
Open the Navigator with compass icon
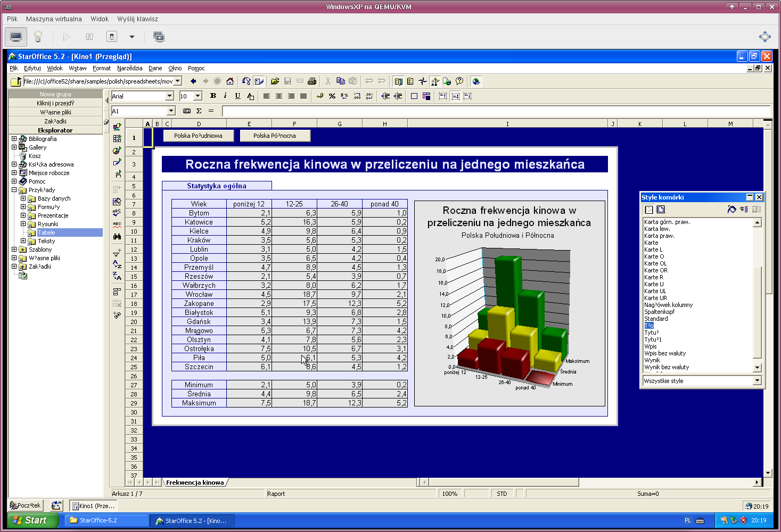[423, 81]
